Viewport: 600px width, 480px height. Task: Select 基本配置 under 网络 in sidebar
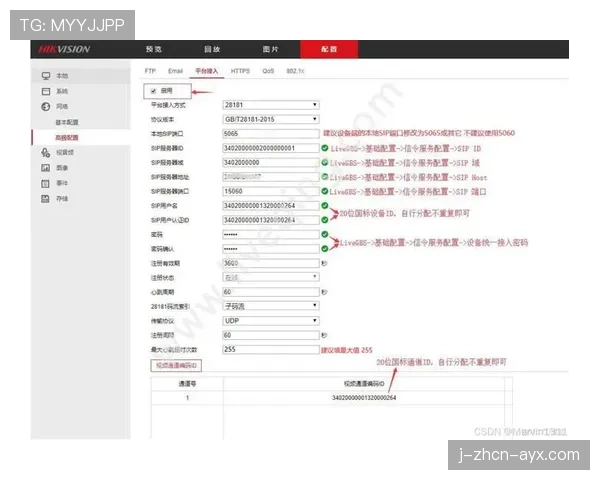(67, 122)
